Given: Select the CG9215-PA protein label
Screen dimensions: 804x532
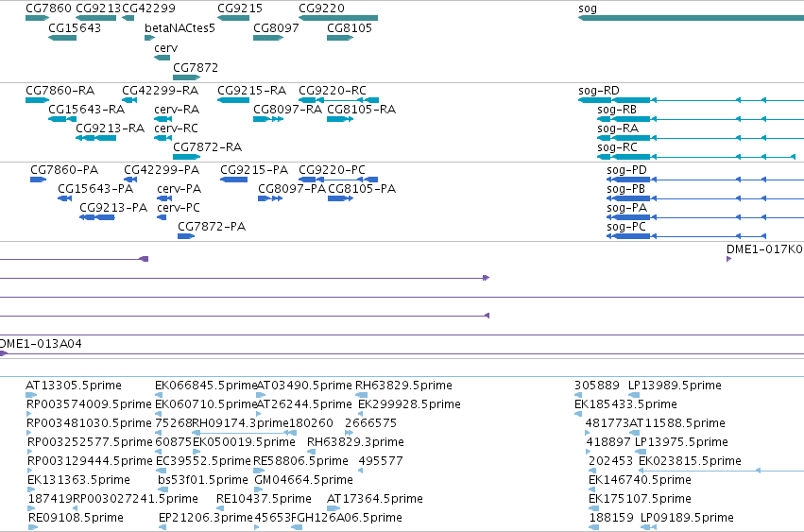Looking at the screenshot, I should pyautogui.click(x=254, y=170).
